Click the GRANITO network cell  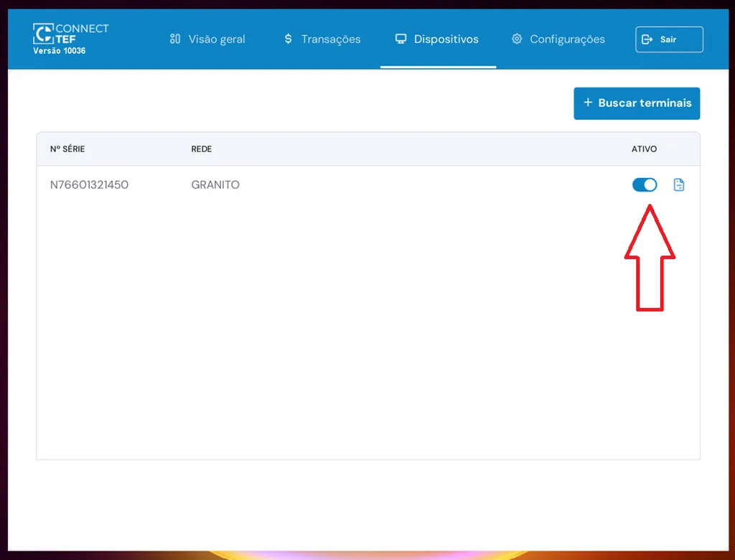coord(215,185)
